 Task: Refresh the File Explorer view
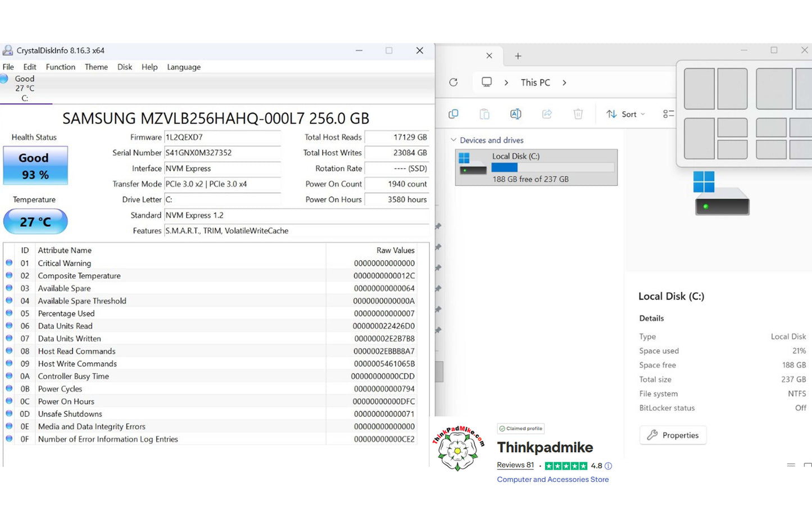453,83
